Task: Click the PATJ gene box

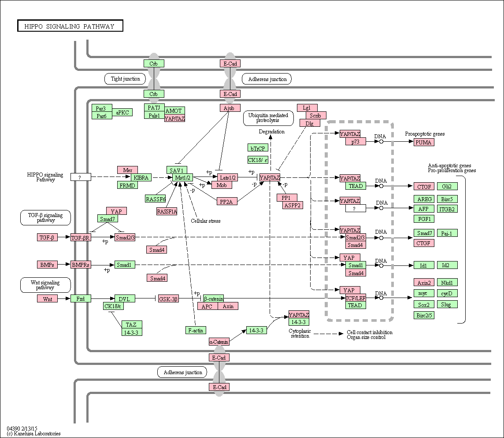Action: click(154, 107)
